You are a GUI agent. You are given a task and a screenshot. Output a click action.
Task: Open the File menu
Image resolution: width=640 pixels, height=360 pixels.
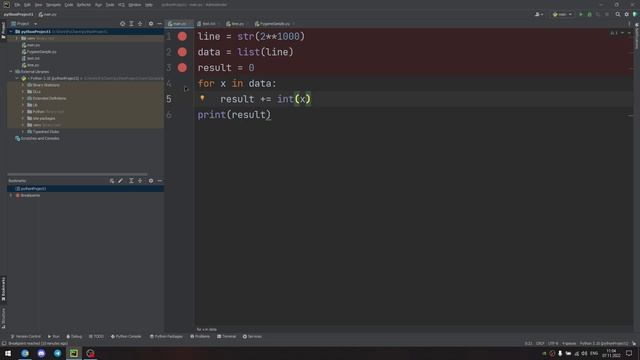(x=17, y=5)
